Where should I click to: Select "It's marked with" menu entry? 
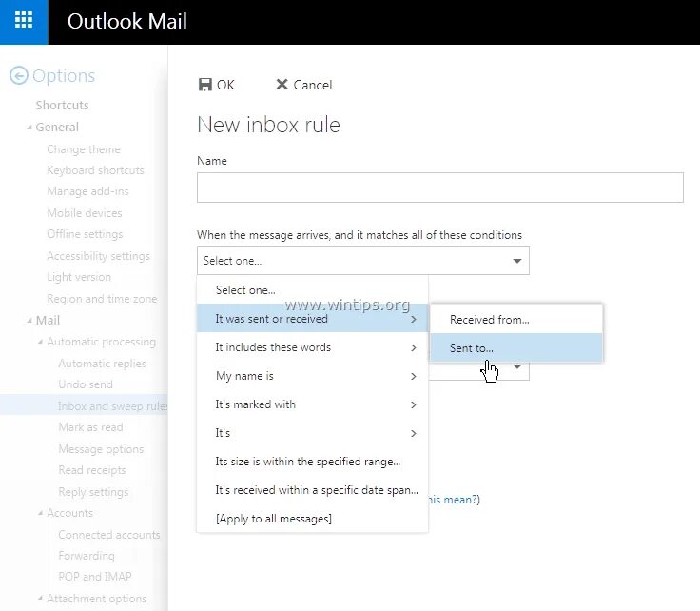(312, 404)
